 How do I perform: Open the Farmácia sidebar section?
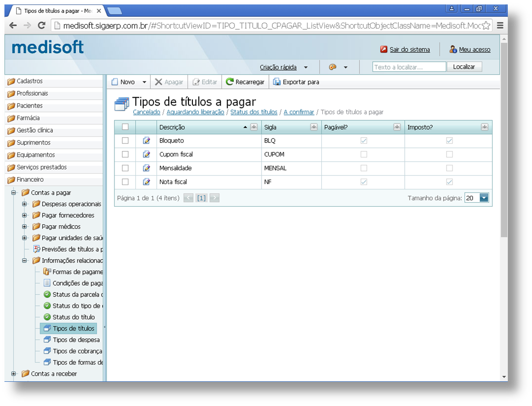[28, 118]
